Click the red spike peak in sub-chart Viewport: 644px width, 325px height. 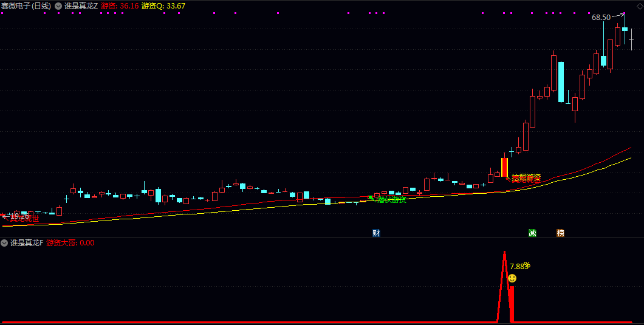pyautogui.click(x=504, y=253)
